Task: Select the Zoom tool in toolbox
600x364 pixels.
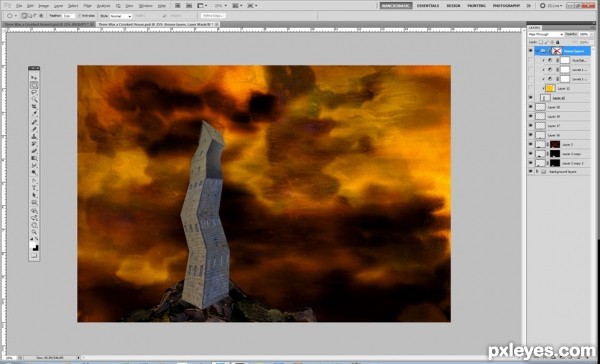Action: (x=34, y=232)
